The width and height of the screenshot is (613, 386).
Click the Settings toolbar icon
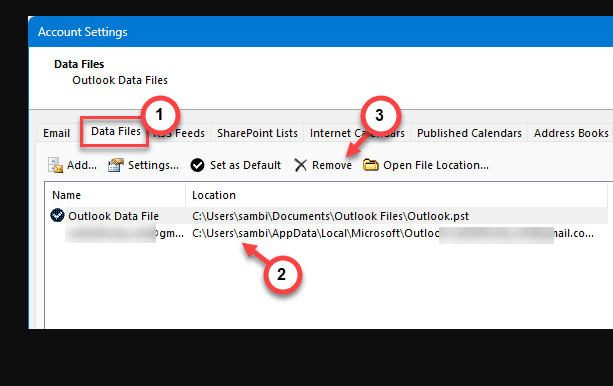coord(116,165)
